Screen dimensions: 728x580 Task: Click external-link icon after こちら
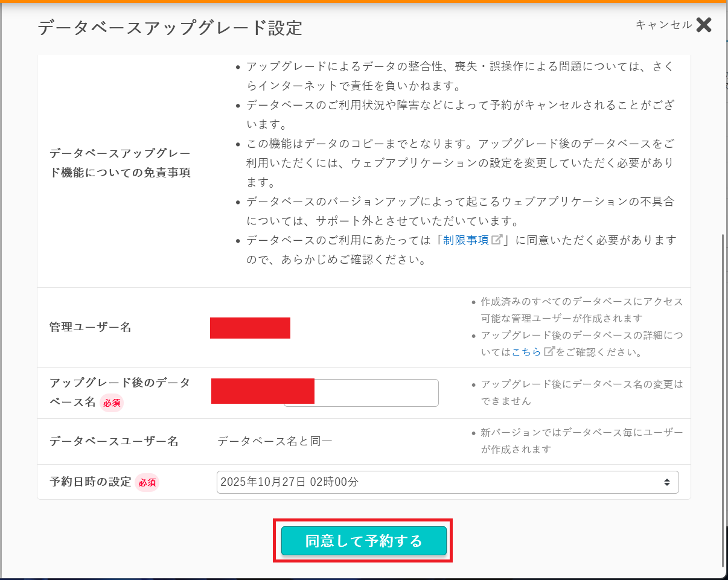click(x=549, y=351)
